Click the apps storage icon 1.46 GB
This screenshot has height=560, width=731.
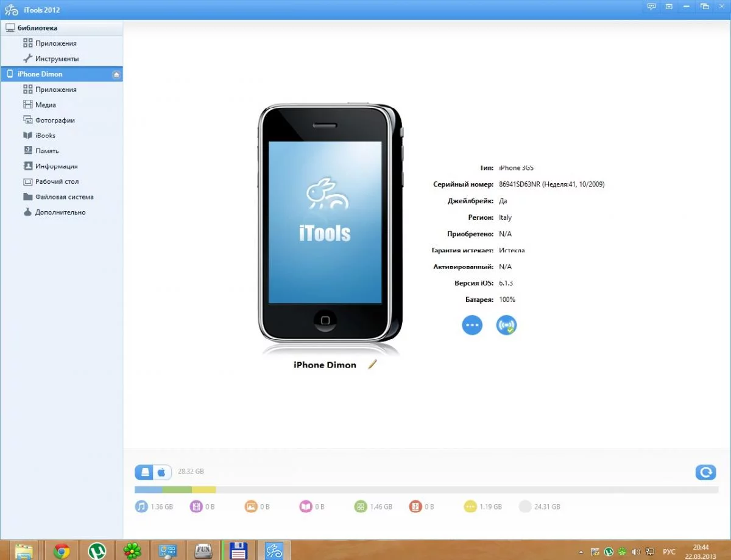[x=361, y=506]
